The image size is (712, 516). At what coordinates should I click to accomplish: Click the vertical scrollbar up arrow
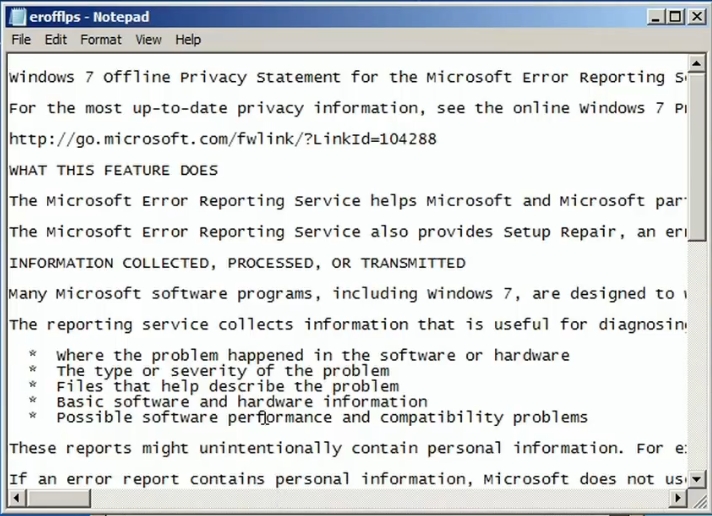coord(696,63)
